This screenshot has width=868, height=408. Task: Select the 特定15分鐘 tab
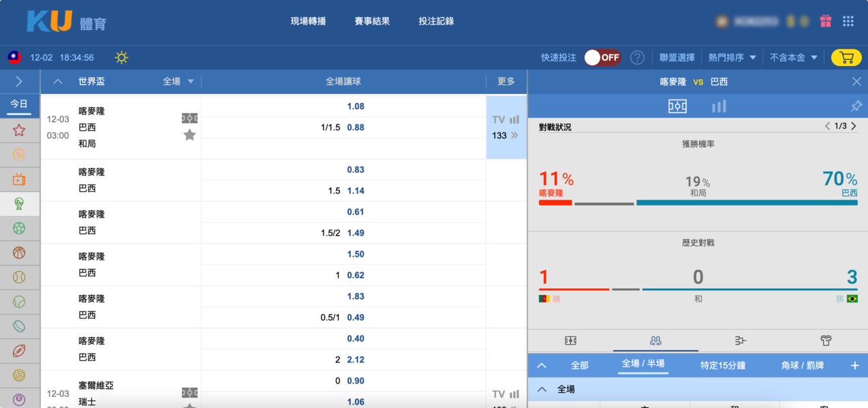[x=723, y=366]
